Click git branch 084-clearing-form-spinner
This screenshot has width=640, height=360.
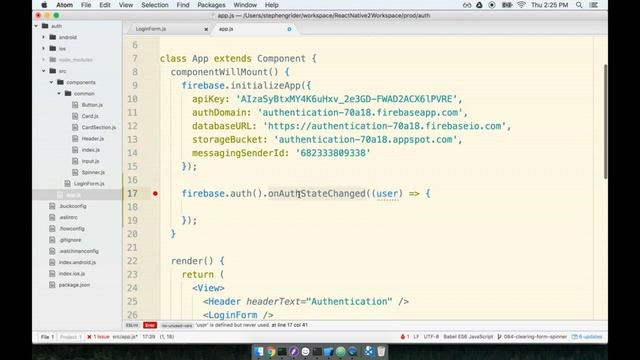click(x=532, y=337)
